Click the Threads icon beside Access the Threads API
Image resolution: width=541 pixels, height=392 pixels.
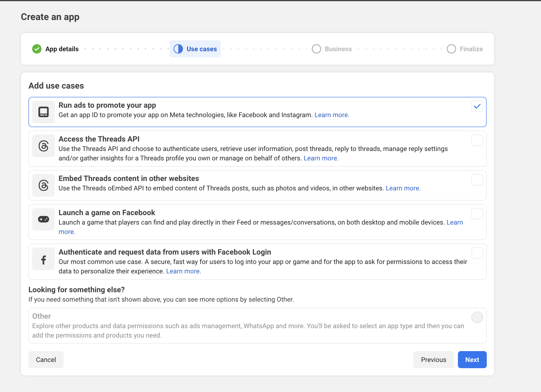(x=43, y=146)
